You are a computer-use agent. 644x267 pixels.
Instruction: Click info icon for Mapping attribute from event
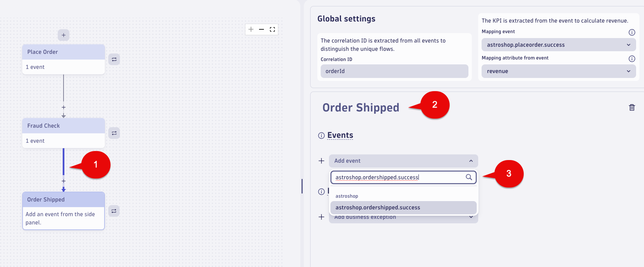(632, 59)
